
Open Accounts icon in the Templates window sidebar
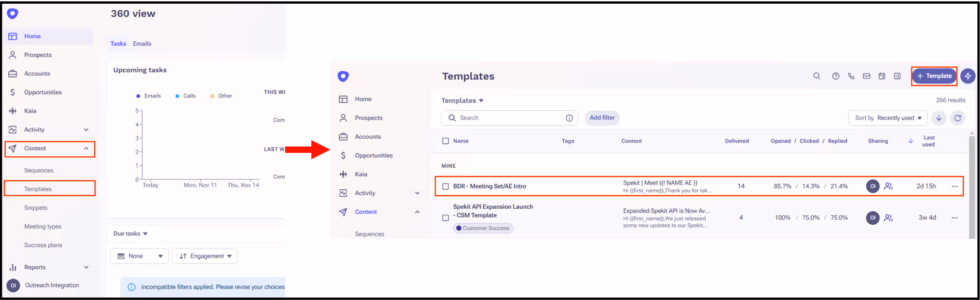343,137
